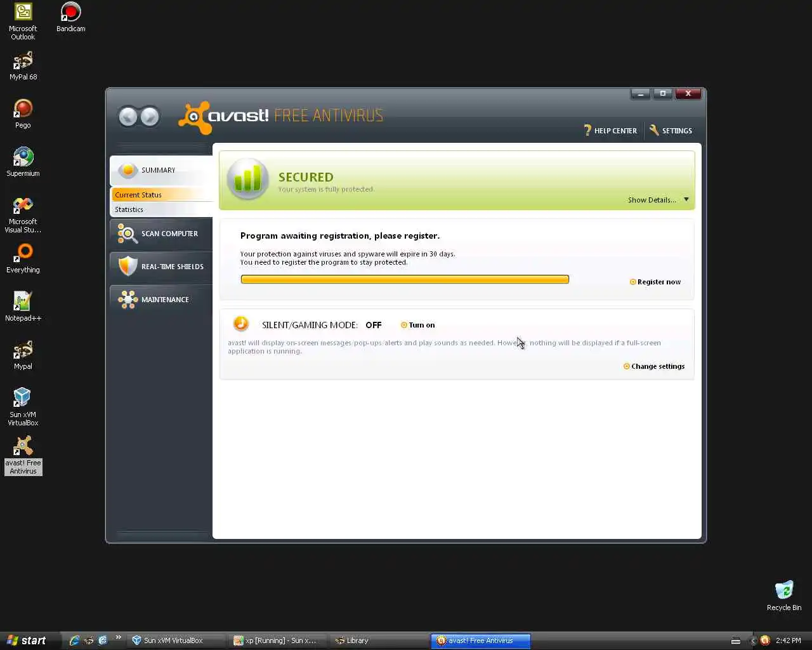Maximize the avast window

tap(663, 94)
